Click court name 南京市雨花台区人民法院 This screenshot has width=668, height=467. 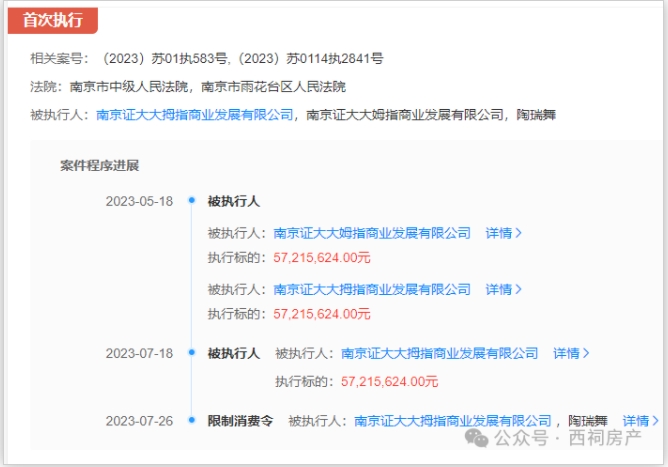(x=274, y=87)
